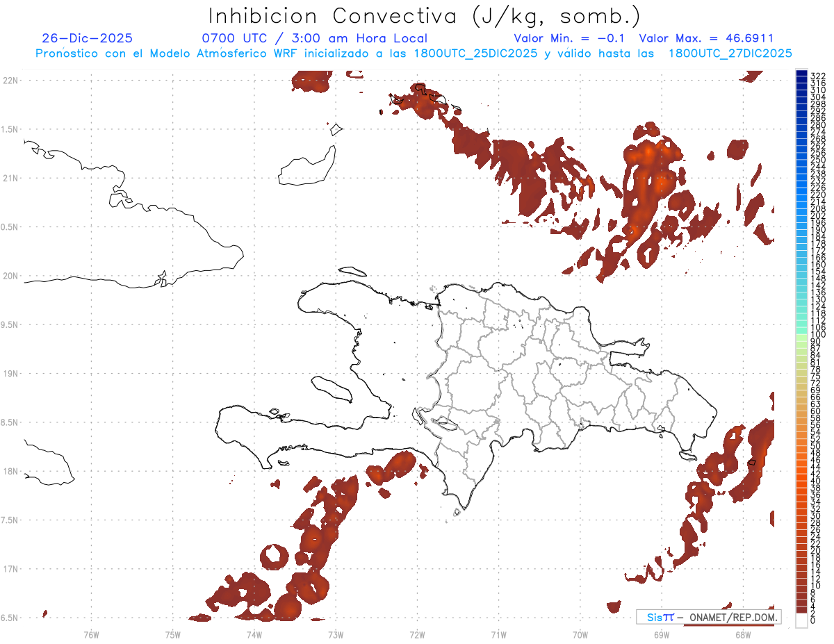
Task: Click the 22N latitude label
Action: (x=10, y=80)
